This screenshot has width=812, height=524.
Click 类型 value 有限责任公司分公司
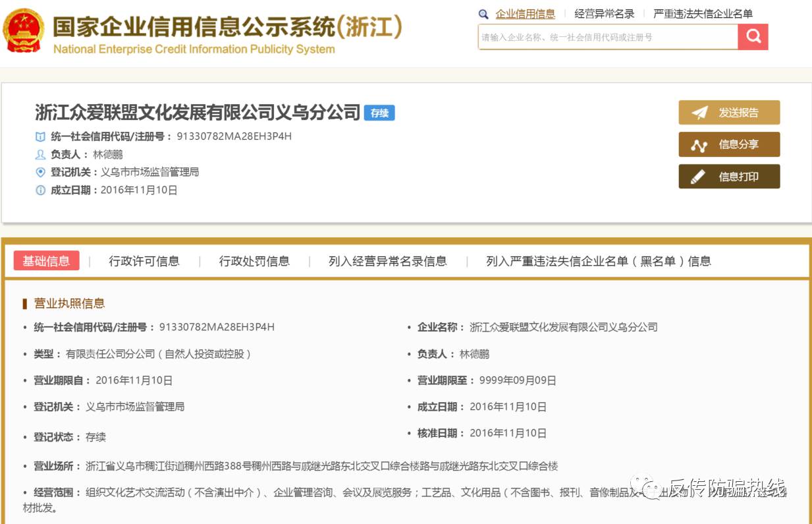pyautogui.click(x=158, y=354)
